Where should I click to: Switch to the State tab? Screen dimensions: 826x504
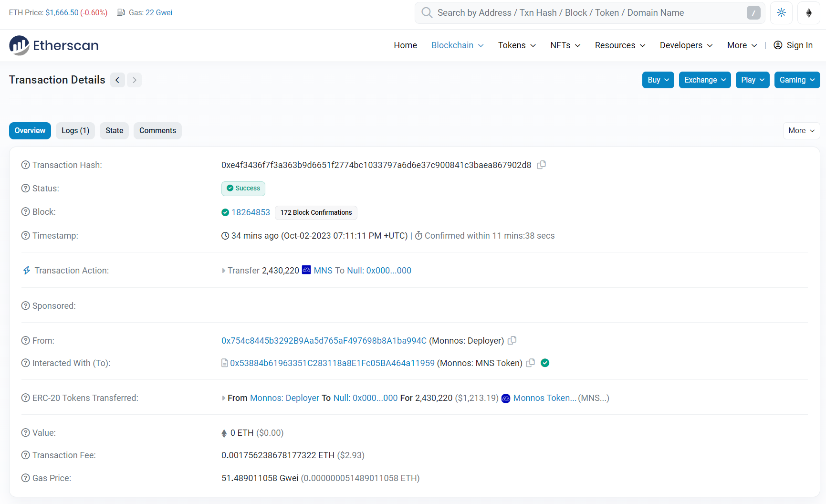pyautogui.click(x=115, y=131)
